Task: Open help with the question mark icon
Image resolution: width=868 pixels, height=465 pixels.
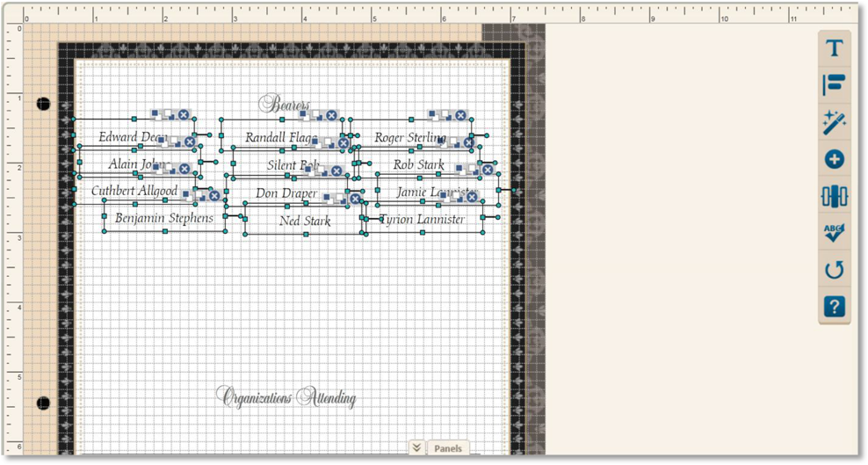Action: click(x=834, y=307)
